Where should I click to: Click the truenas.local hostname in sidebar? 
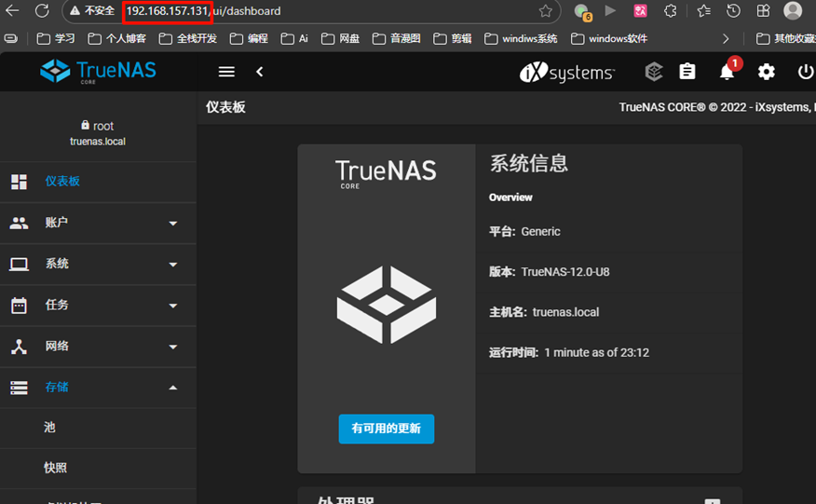98,142
